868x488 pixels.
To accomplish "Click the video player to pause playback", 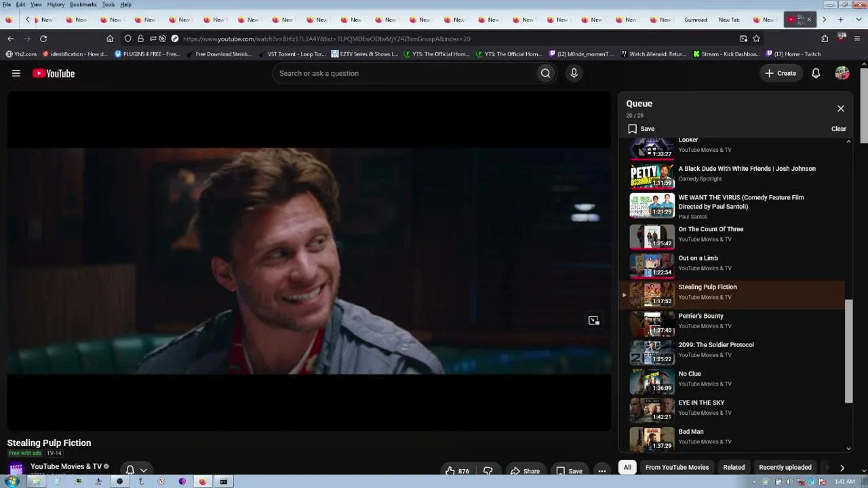I will click(309, 262).
